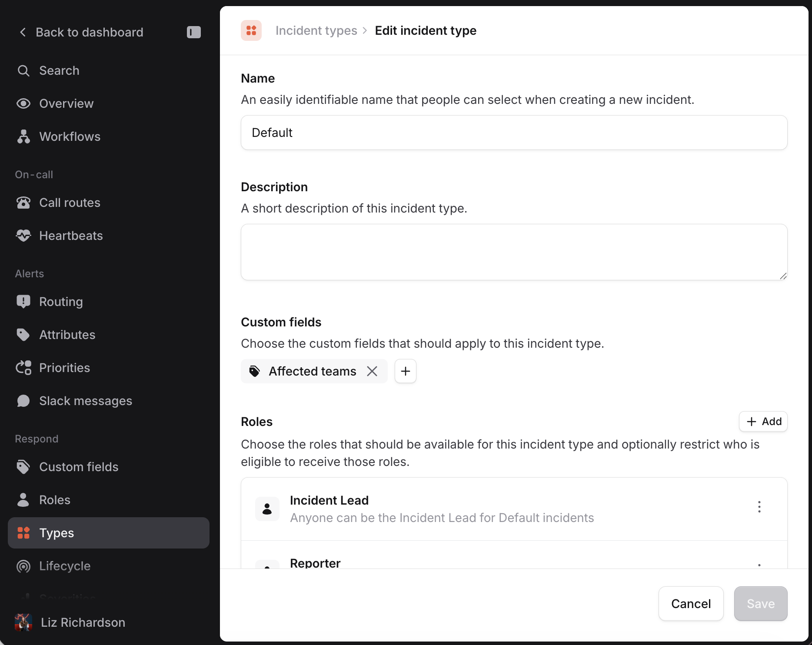The image size is (812, 645).
Task: Click the Add role button
Action: [763, 422]
